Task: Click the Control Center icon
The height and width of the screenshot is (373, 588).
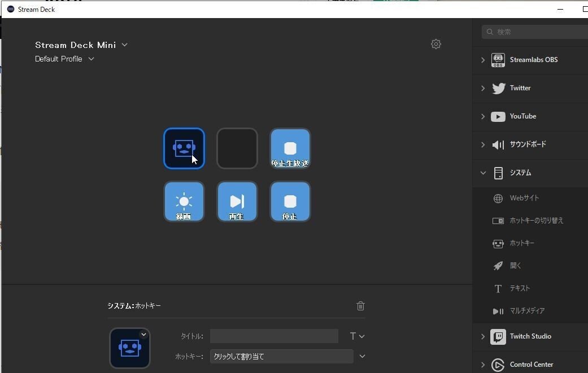Action: (x=498, y=365)
